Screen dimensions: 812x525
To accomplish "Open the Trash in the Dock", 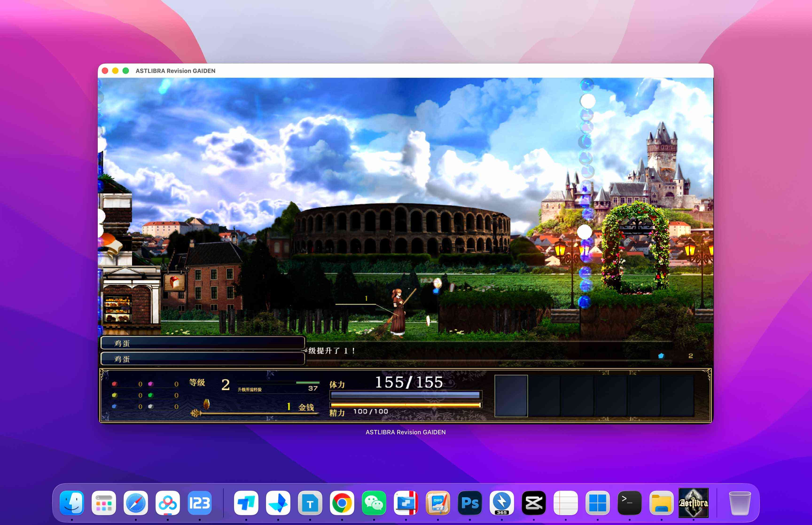I will (x=740, y=503).
